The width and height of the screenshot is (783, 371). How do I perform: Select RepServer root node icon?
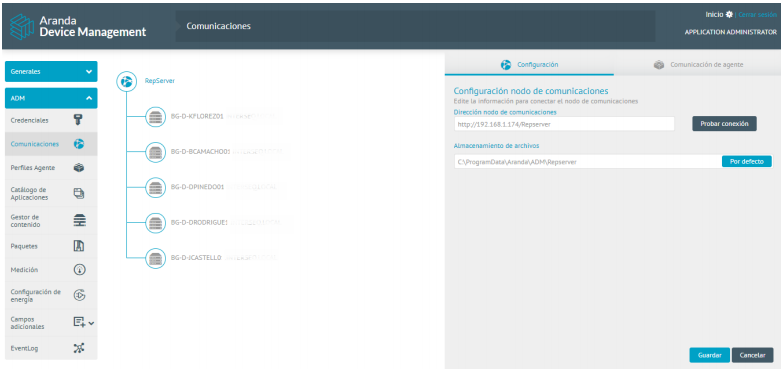point(127,81)
